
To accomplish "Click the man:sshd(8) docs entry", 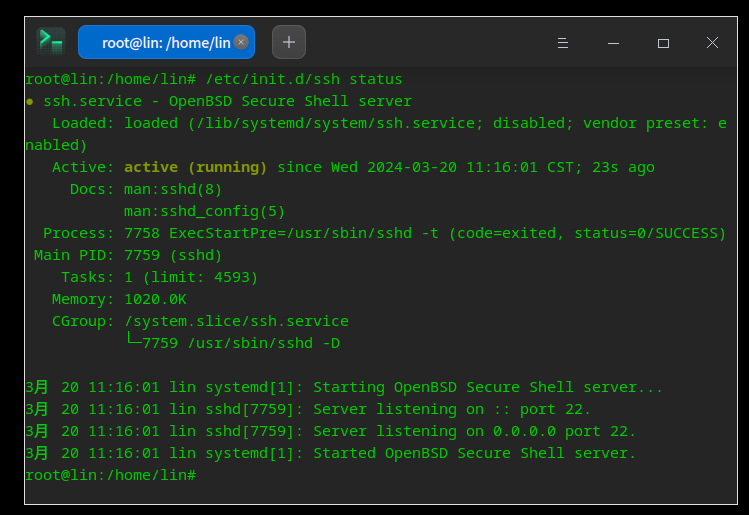I will pos(173,189).
